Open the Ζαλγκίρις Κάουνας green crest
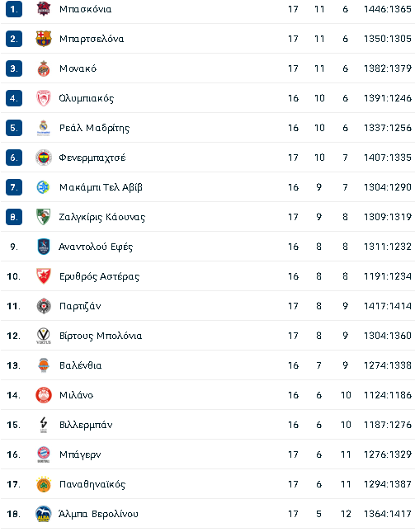 pos(44,217)
